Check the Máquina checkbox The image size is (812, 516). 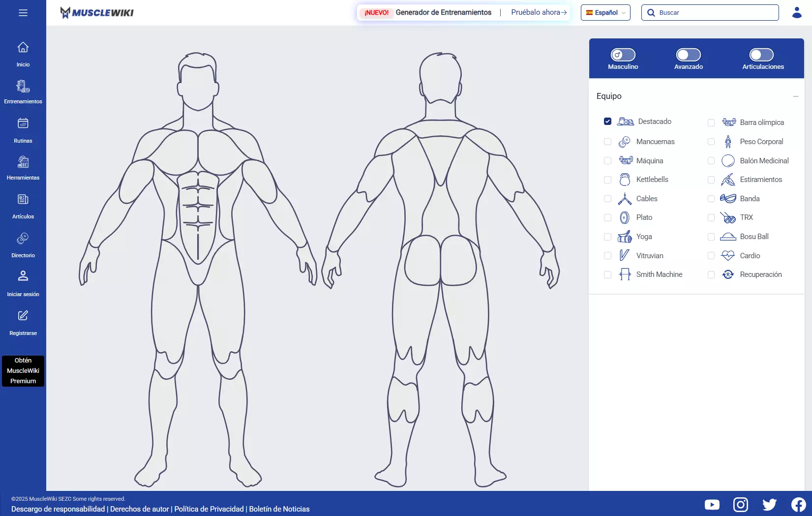(x=608, y=161)
